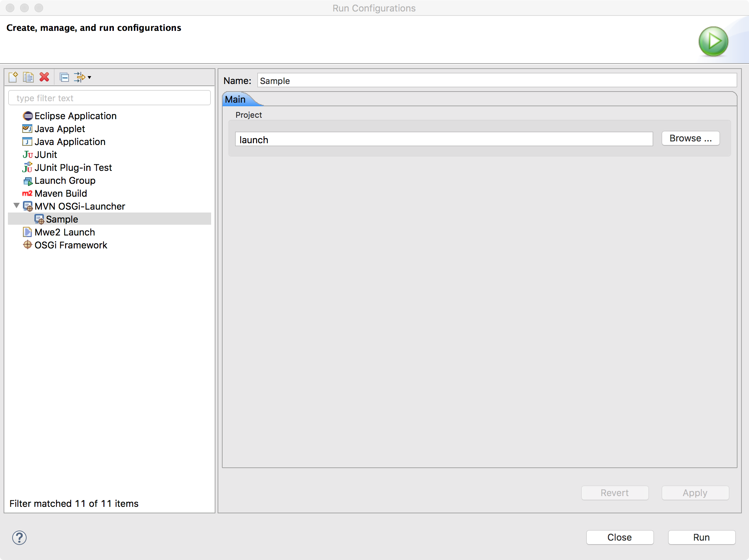Select the Java Applet entry
This screenshot has width=749, height=560.
[60, 129]
